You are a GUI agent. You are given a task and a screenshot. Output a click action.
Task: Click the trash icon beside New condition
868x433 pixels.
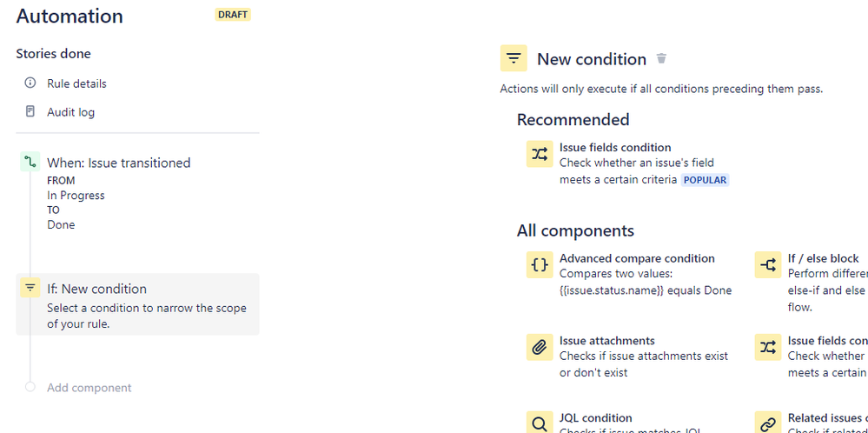pyautogui.click(x=661, y=59)
